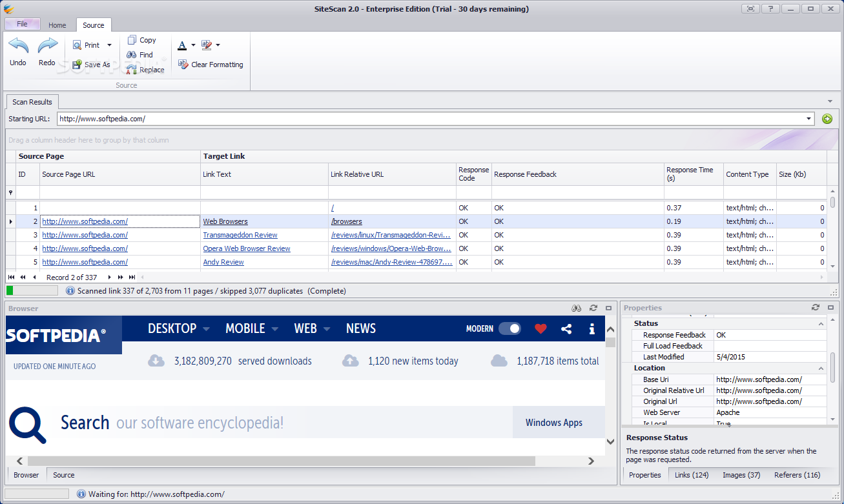Open the MOBILE menu on Softpedia page
Viewport: 844px width, 504px height.
tap(252, 328)
